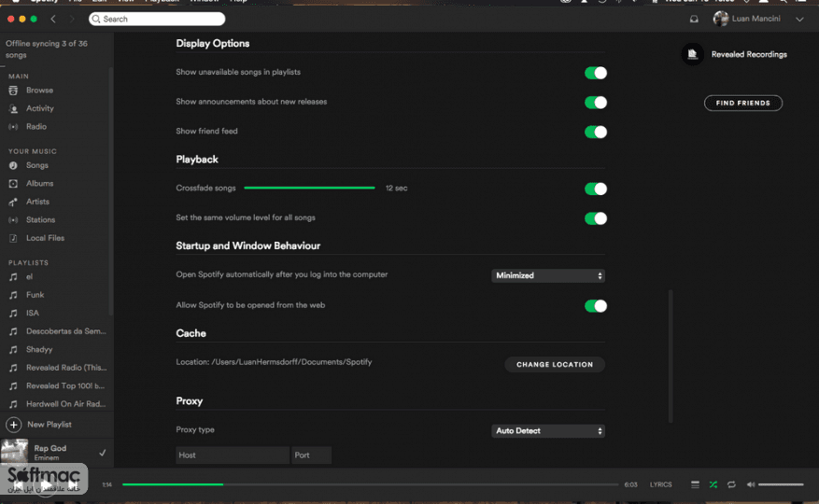Adjust the Crossfade songs slider

point(309,188)
